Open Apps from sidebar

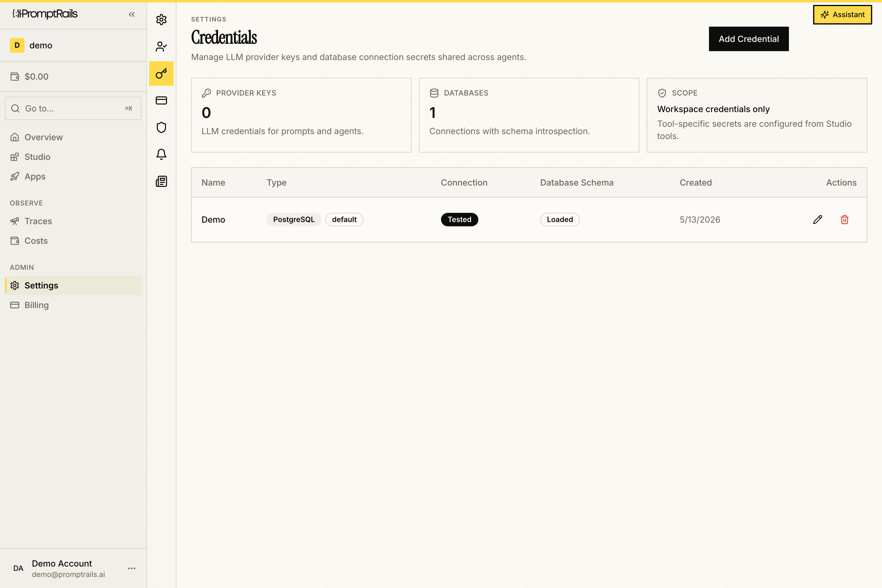[x=73, y=176]
